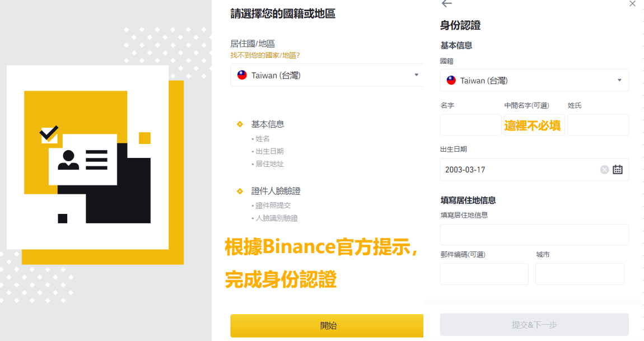The height and width of the screenshot is (341, 644).
Task: Open the calendar date picker icon
Action: (618, 170)
